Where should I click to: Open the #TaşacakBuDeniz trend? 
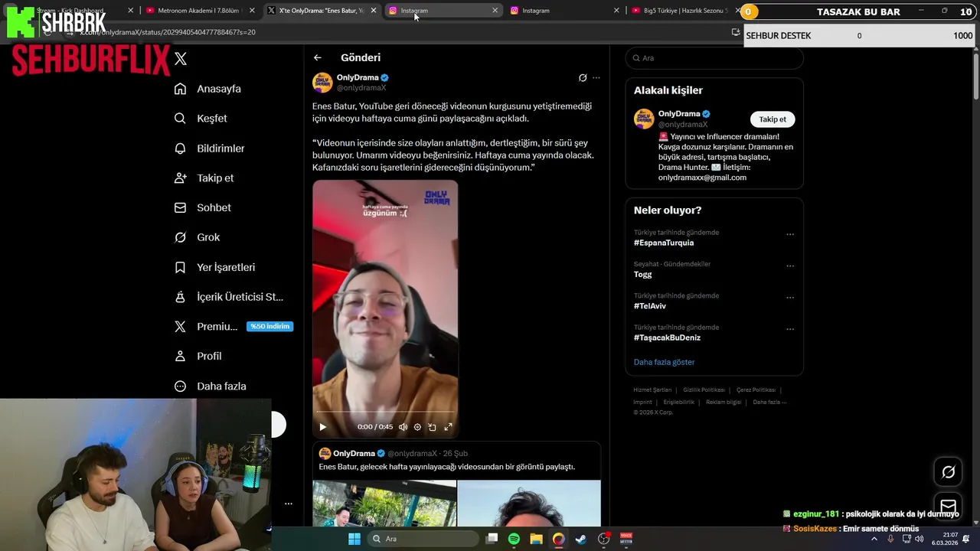tap(667, 337)
